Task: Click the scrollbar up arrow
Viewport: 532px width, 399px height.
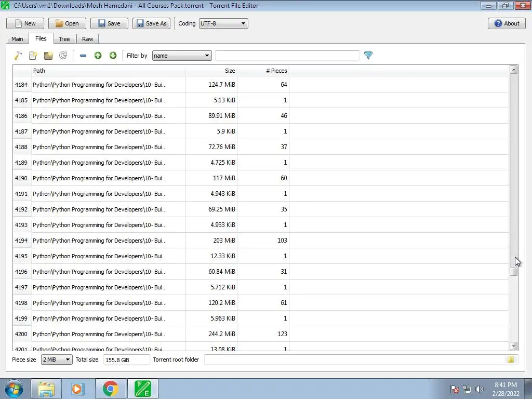Action: 514,70
